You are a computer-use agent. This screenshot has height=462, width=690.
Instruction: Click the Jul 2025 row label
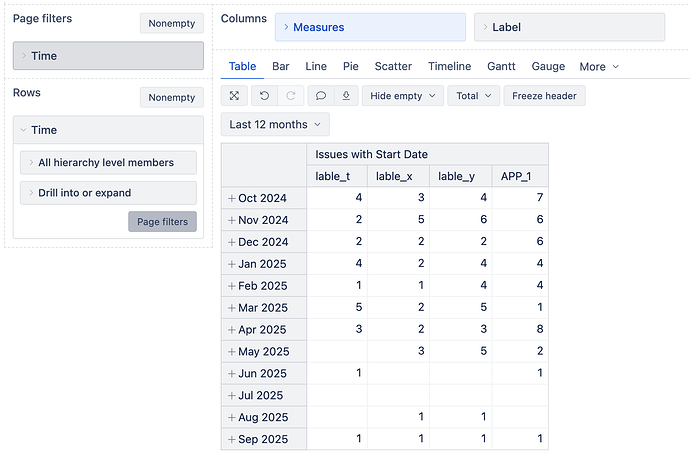tap(261, 396)
